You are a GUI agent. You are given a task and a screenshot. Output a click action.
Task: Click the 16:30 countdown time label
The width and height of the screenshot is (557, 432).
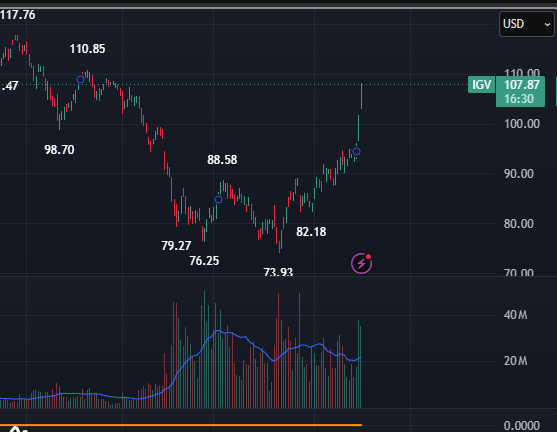519,99
